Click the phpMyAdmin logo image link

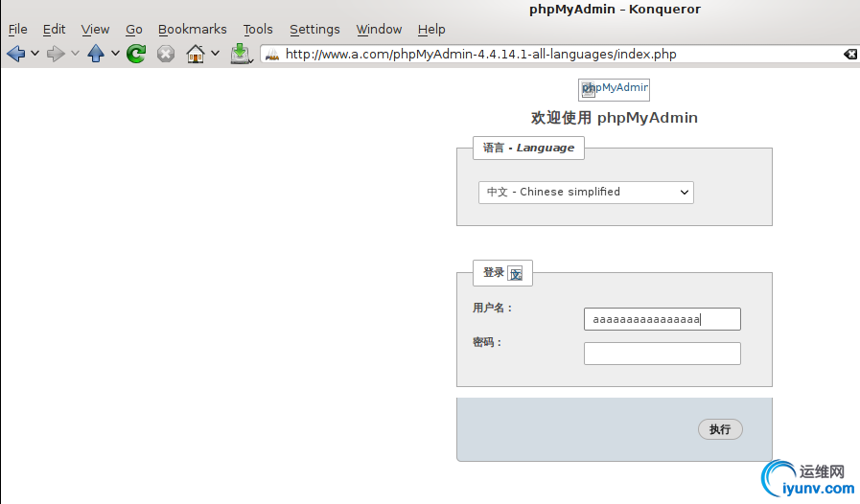pyautogui.click(x=614, y=89)
